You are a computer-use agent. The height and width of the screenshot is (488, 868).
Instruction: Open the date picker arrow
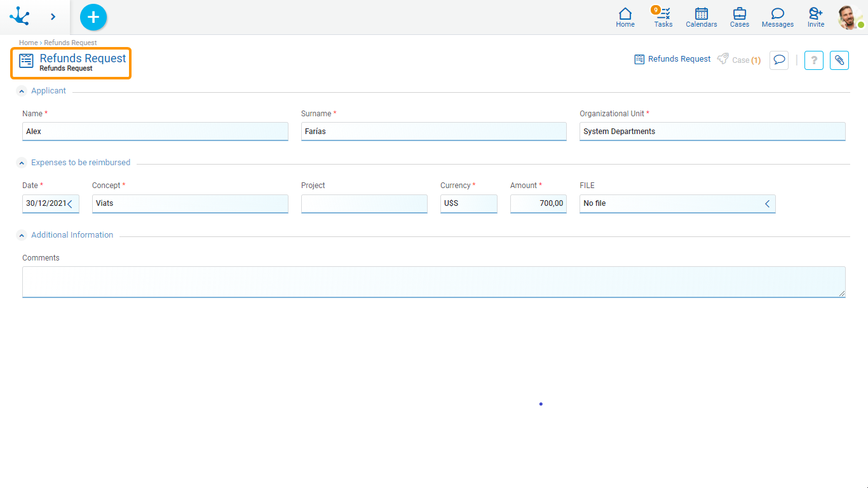(70, 204)
